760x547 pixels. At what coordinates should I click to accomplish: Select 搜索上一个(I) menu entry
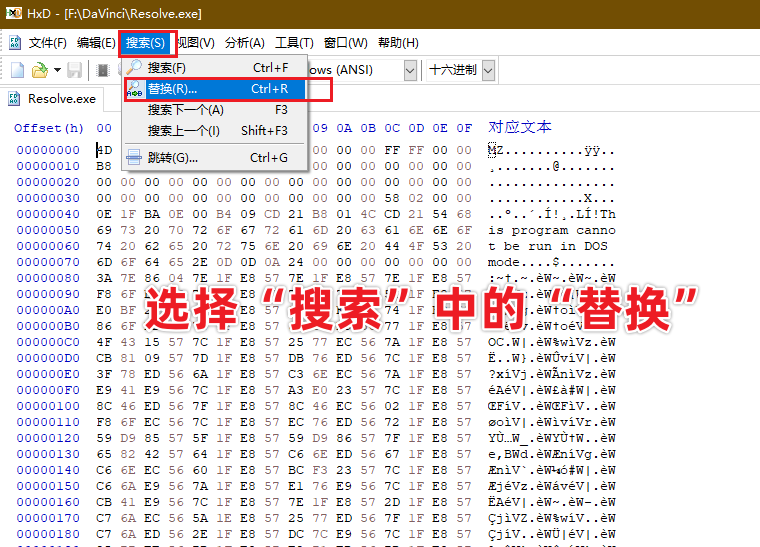point(215,131)
